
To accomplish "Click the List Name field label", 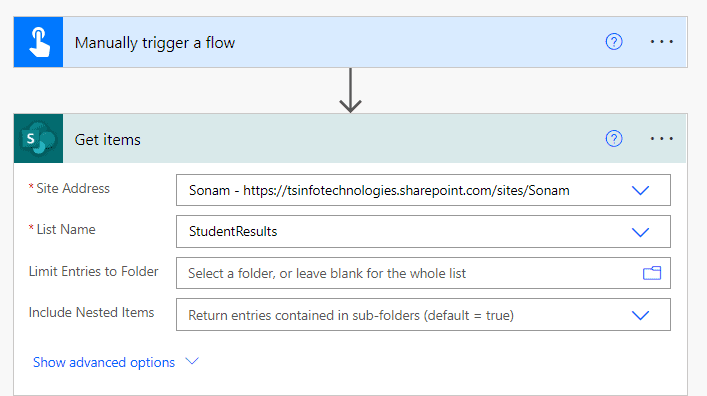I will (x=66, y=229).
